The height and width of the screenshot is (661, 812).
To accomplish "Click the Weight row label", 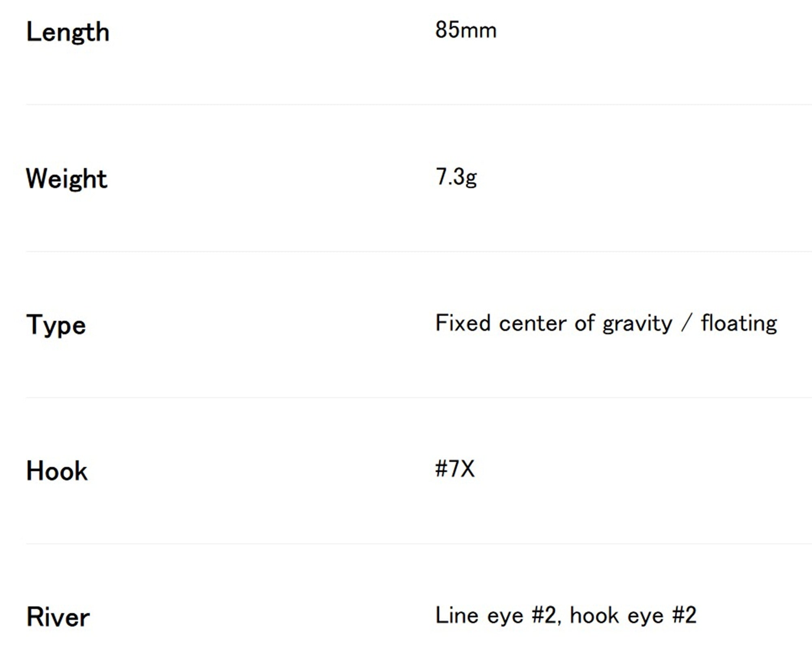I will 67,179.
